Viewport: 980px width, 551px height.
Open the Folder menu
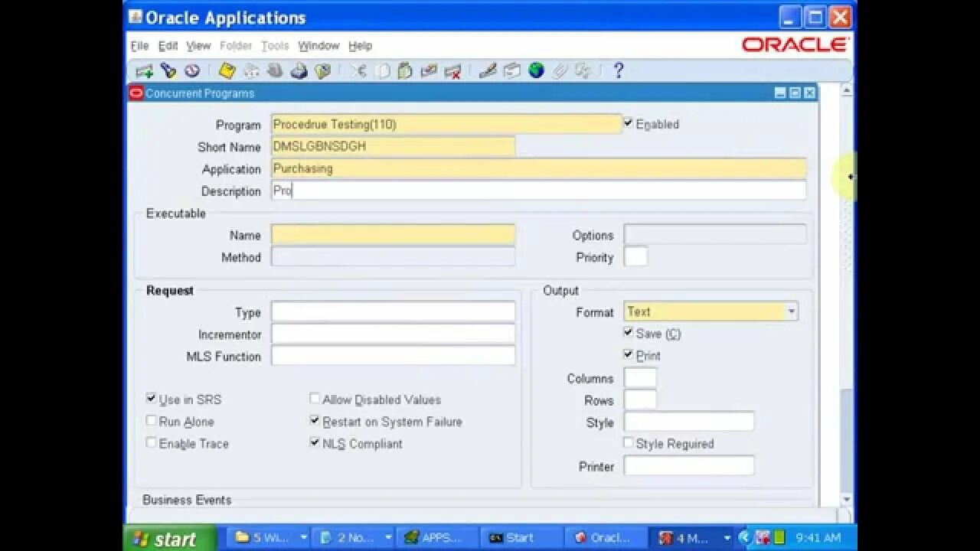[236, 46]
